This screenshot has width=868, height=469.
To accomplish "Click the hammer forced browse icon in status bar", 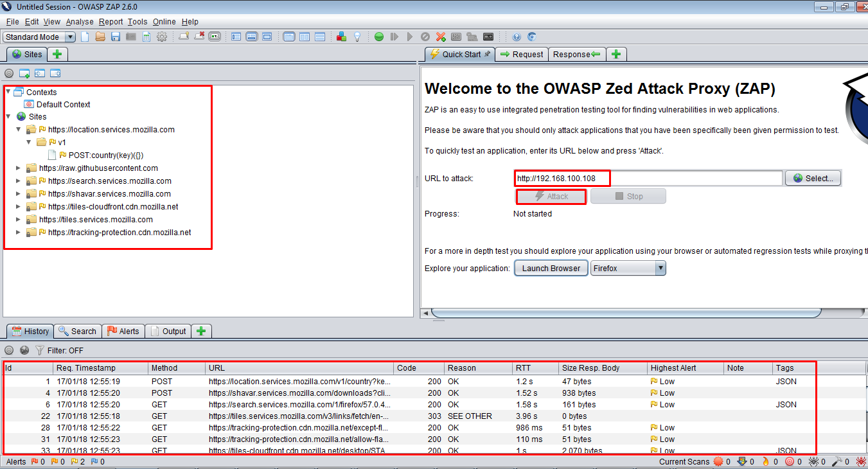I will coord(837,461).
